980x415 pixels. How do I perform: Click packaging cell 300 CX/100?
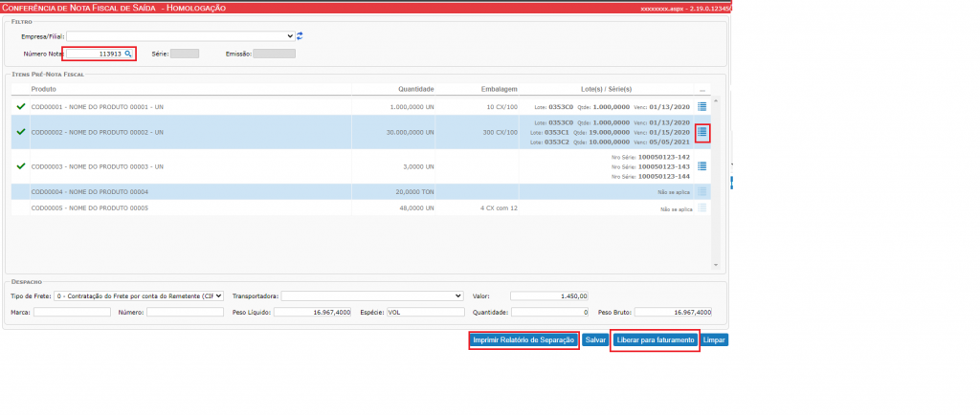tap(501, 132)
